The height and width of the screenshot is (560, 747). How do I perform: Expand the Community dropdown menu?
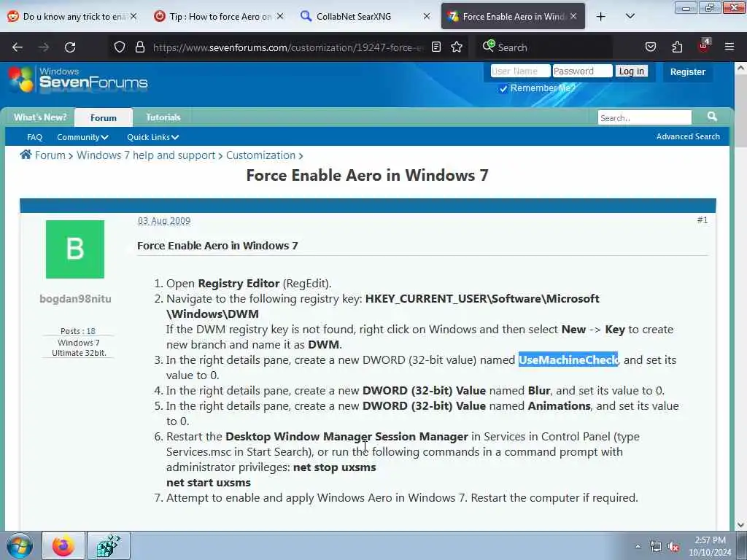[83, 137]
